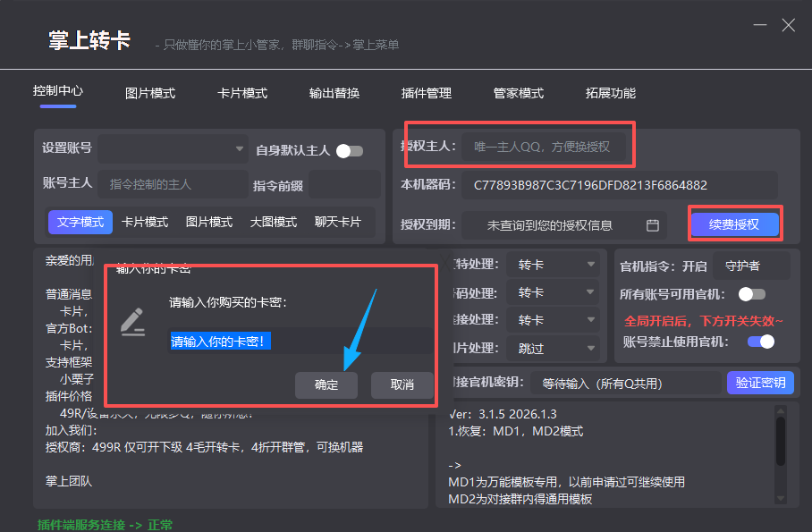Screen dimensions: 812x532
Task: Open the 管家模式 tab
Action: pyautogui.click(x=519, y=93)
